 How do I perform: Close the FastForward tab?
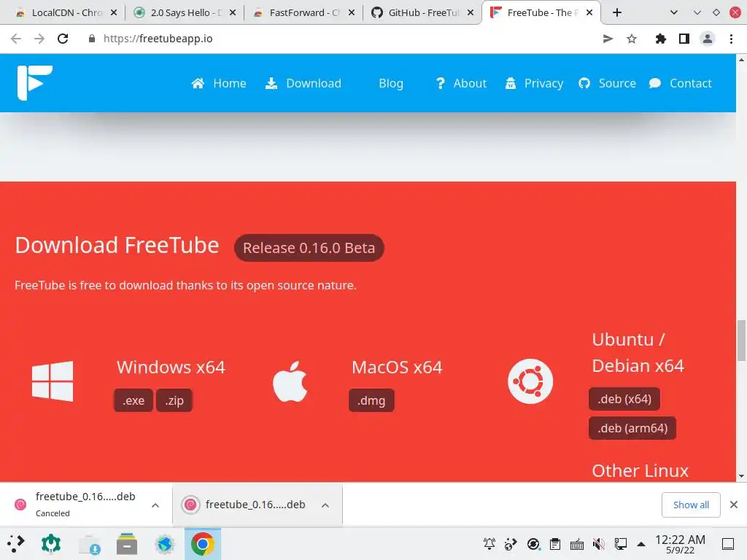(352, 13)
